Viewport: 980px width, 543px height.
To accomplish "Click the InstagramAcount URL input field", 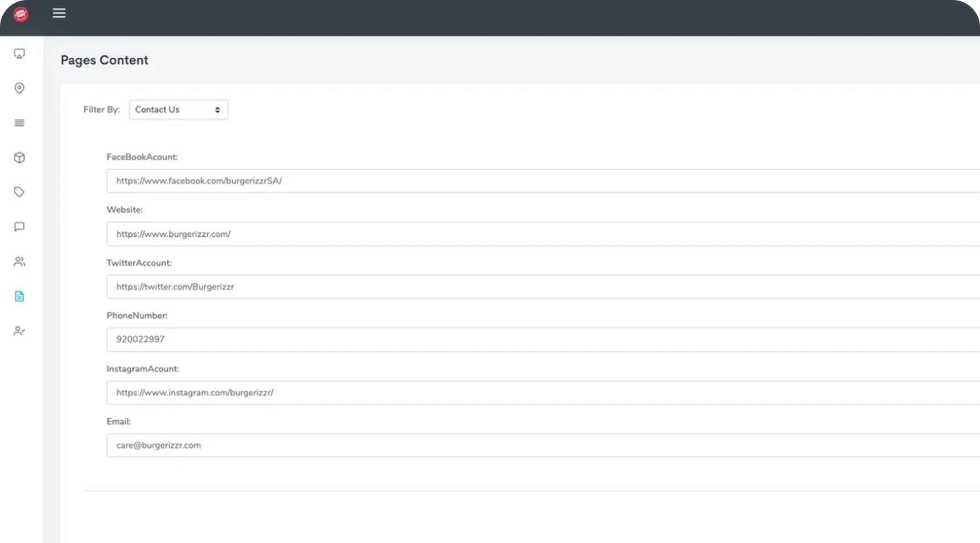I will coord(541,393).
